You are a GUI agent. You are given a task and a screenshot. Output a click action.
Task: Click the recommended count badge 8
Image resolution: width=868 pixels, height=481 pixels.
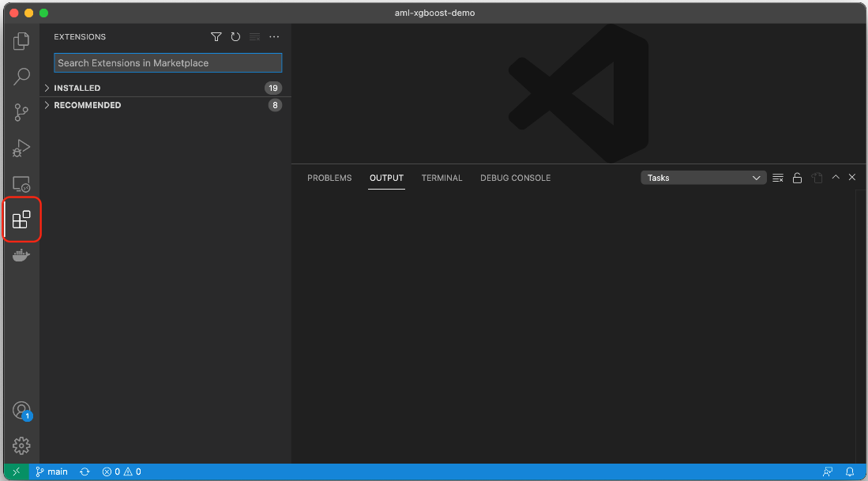click(275, 105)
